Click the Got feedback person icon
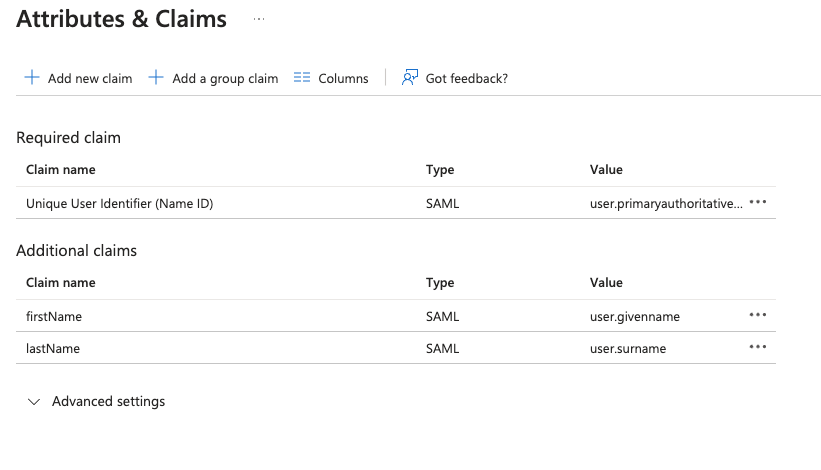 click(x=409, y=78)
